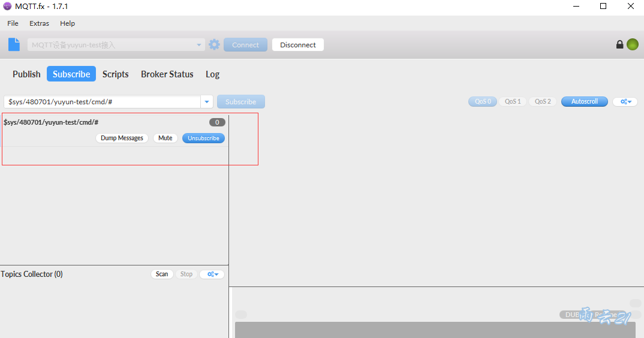644x338 pixels.
Task: Select QoS 2 for subscription
Action: 543,101
